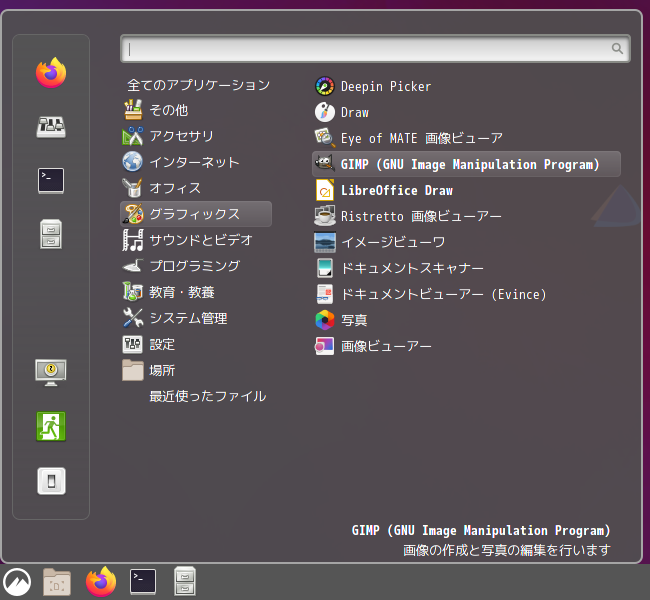This screenshot has height=600, width=650.
Task: Click the Draw app icon
Action: click(x=325, y=112)
